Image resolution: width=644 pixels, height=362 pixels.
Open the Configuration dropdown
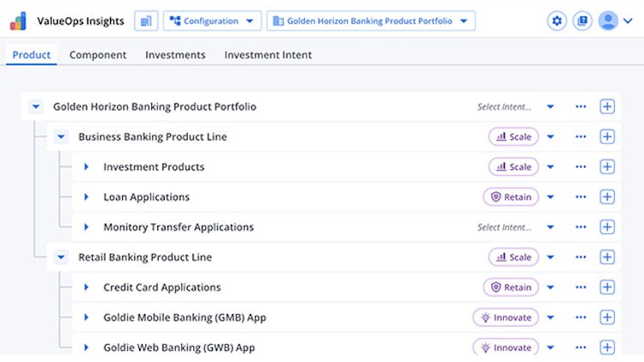[211, 21]
